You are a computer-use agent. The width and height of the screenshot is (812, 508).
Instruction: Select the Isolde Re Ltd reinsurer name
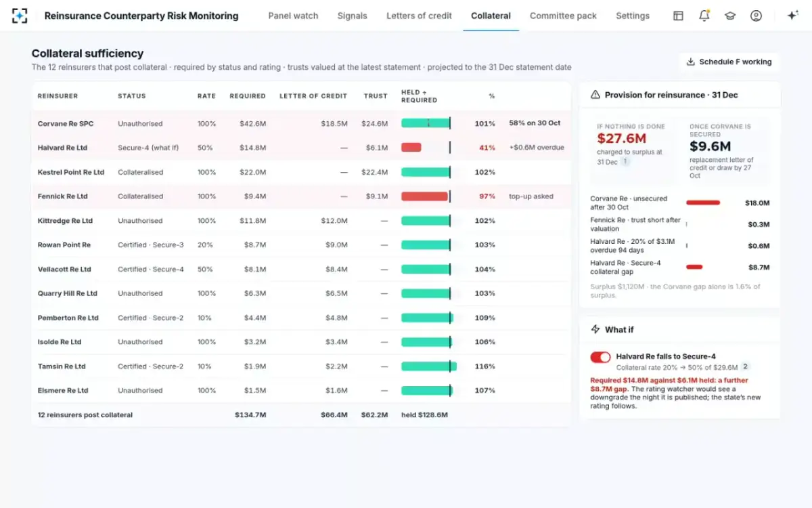(x=59, y=342)
